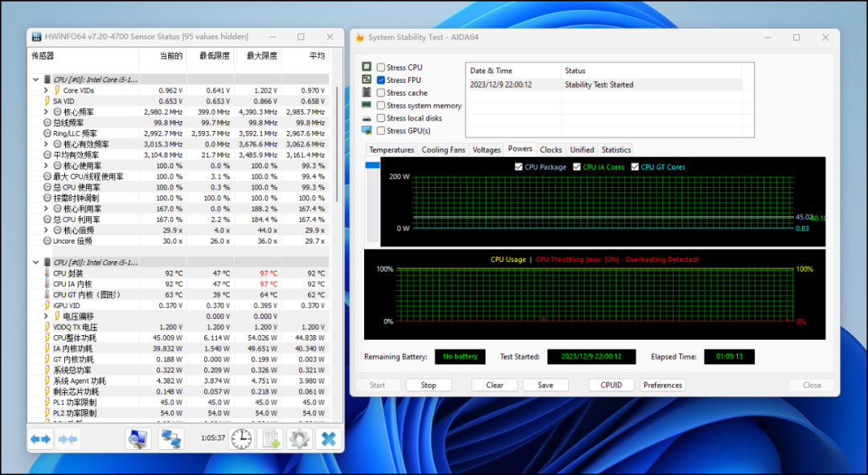Stop the AIDA64 stability test
This screenshot has width=868, height=475.
click(428, 385)
